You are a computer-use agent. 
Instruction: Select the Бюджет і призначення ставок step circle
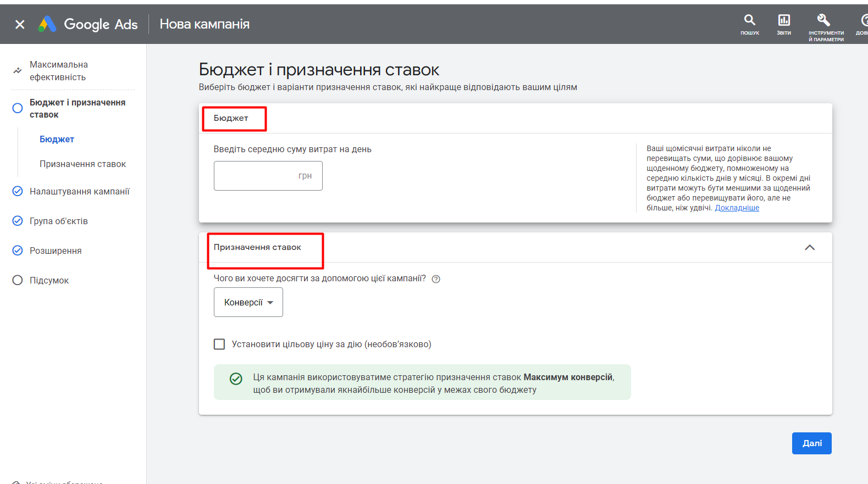pyautogui.click(x=18, y=108)
